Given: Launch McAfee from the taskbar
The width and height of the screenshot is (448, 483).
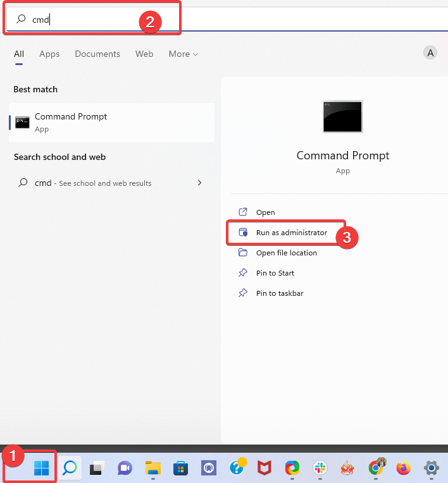Looking at the screenshot, I should (x=264, y=468).
